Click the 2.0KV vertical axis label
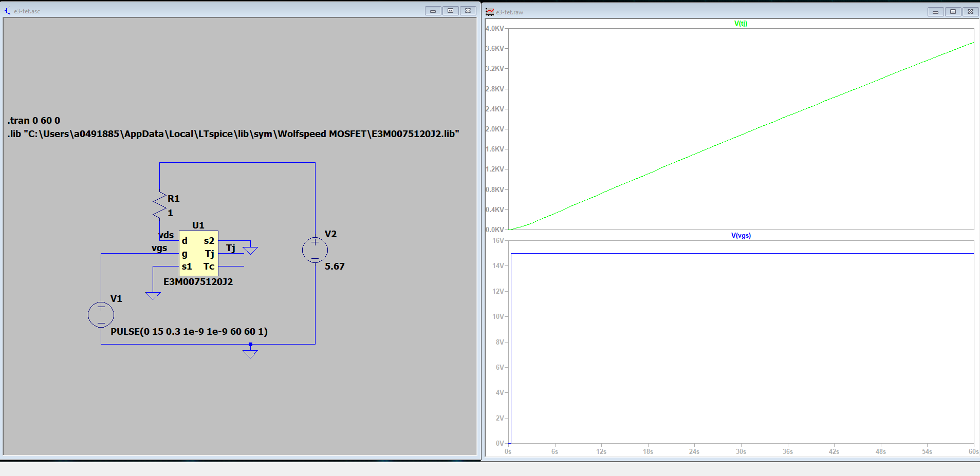The height and width of the screenshot is (476, 980). (x=495, y=129)
